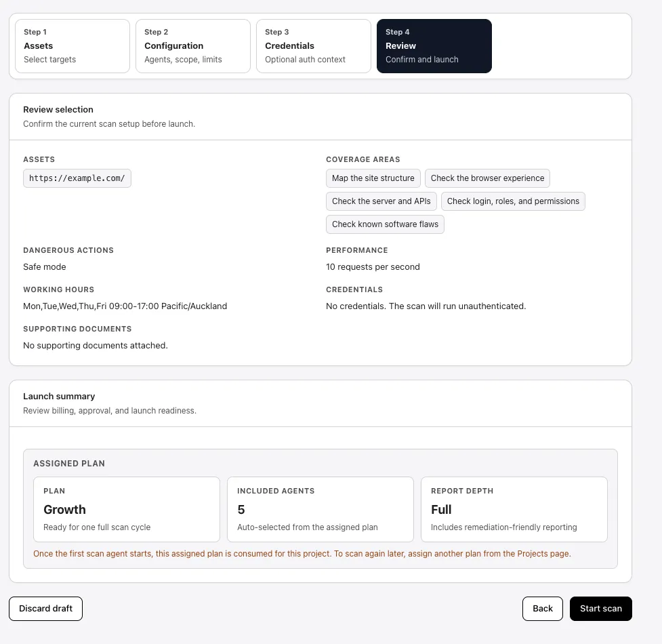Toggle the 'Check the browser experience' chip
The width and height of the screenshot is (662, 644).
[x=487, y=178]
